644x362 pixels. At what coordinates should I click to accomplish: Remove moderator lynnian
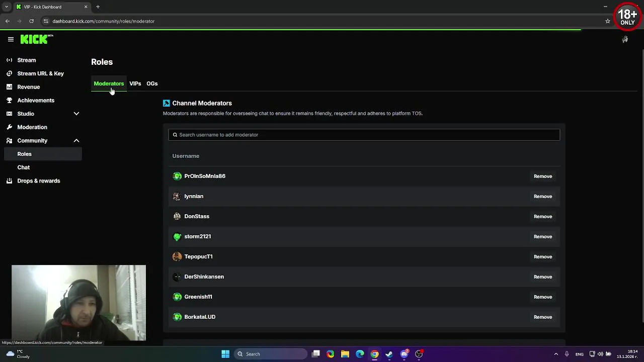[x=543, y=196]
